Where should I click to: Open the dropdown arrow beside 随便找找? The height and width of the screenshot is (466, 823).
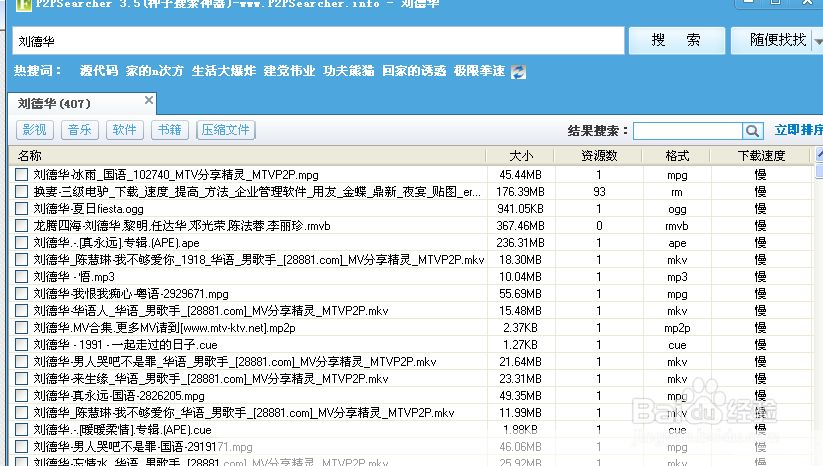tap(818, 41)
